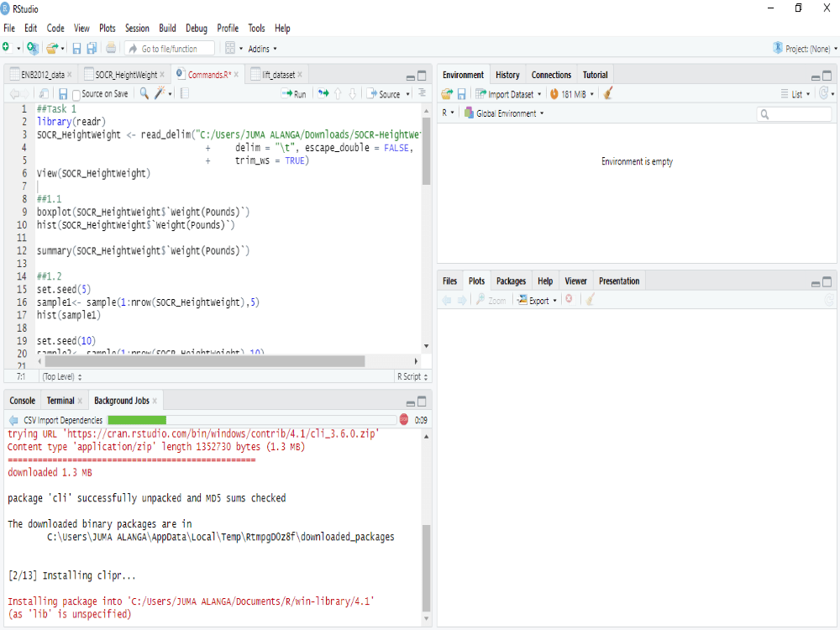Click the Open File folder icon
Image resolution: width=840 pixels, height=630 pixels.
coord(52,48)
